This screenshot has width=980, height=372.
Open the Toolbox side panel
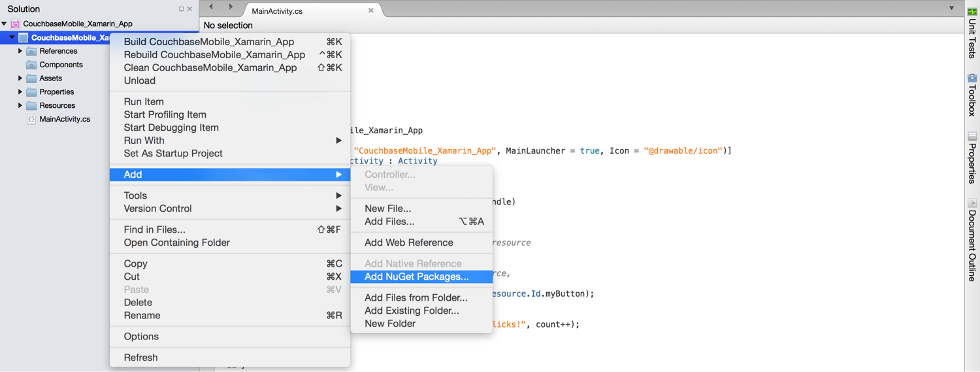click(x=972, y=95)
